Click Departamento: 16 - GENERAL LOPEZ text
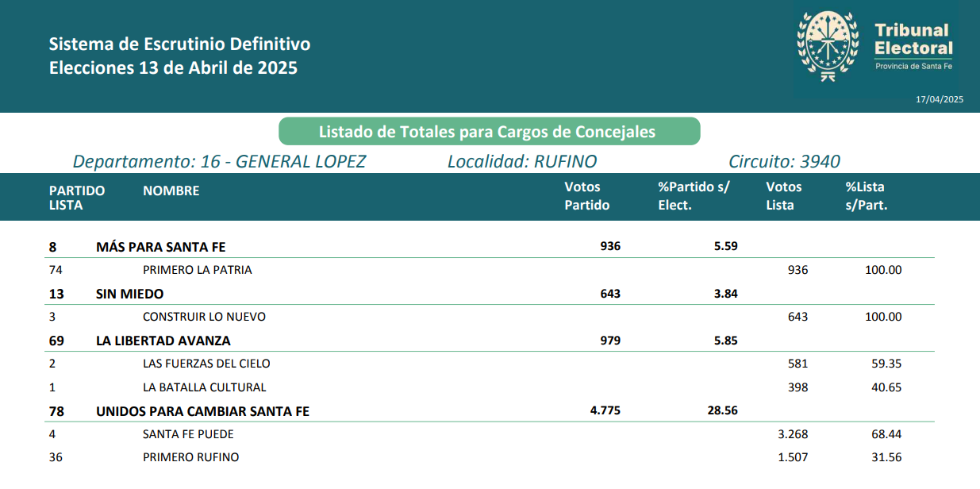The height and width of the screenshot is (489, 980). click(219, 162)
